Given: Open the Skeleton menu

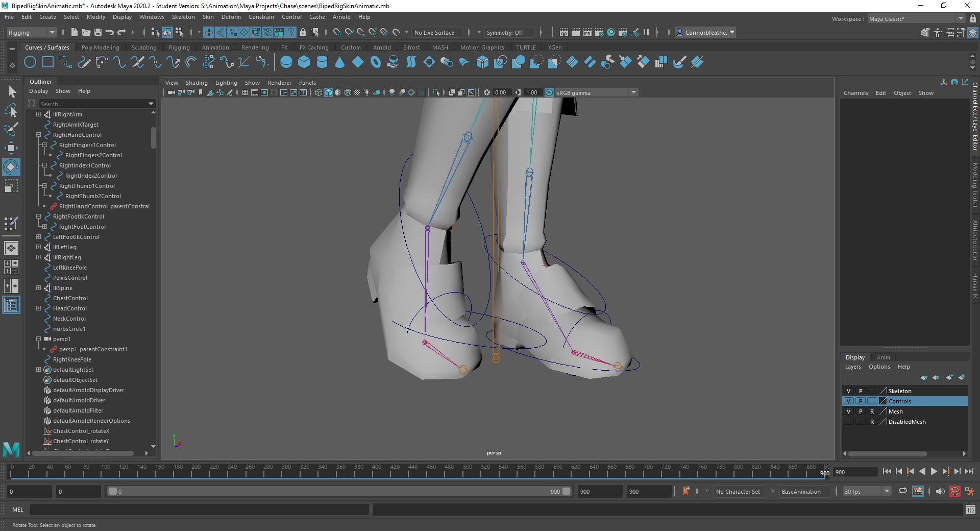Looking at the screenshot, I should coord(183,17).
